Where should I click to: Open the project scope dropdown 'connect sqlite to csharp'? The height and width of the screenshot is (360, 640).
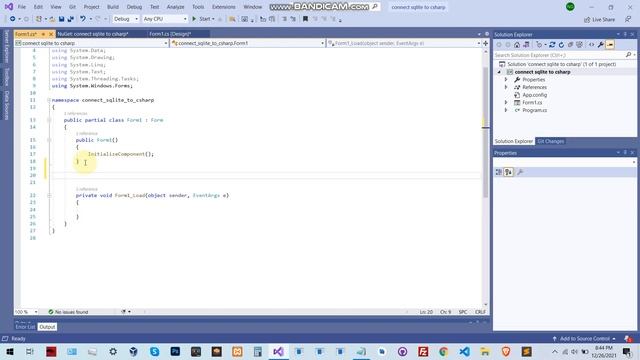(x=91, y=43)
